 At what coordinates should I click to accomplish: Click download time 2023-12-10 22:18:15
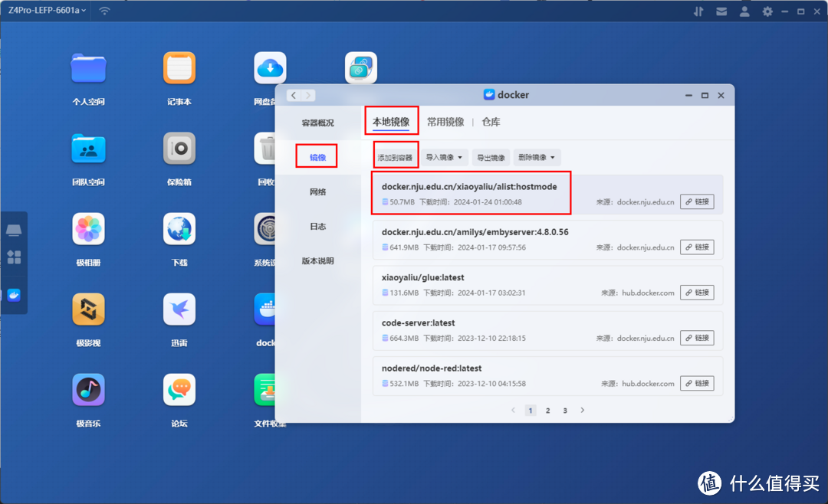(491, 339)
